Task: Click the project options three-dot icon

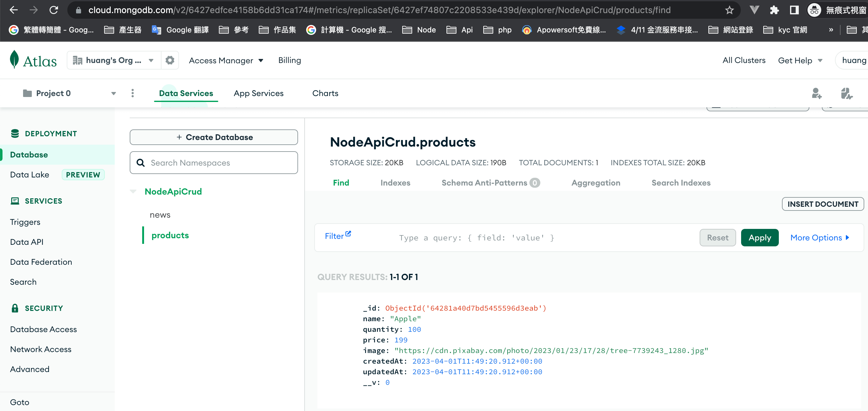Action: tap(133, 93)
